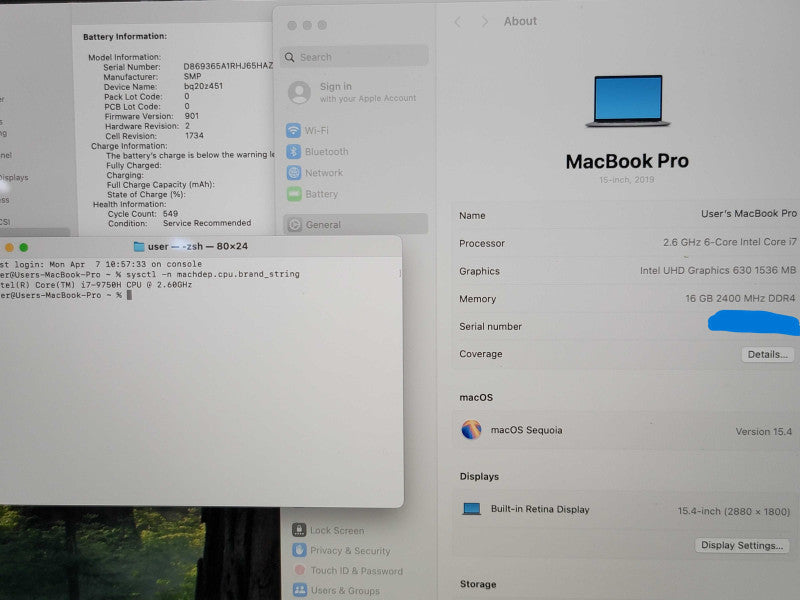Click the Coverage Details button

click(x=767, y=355)
